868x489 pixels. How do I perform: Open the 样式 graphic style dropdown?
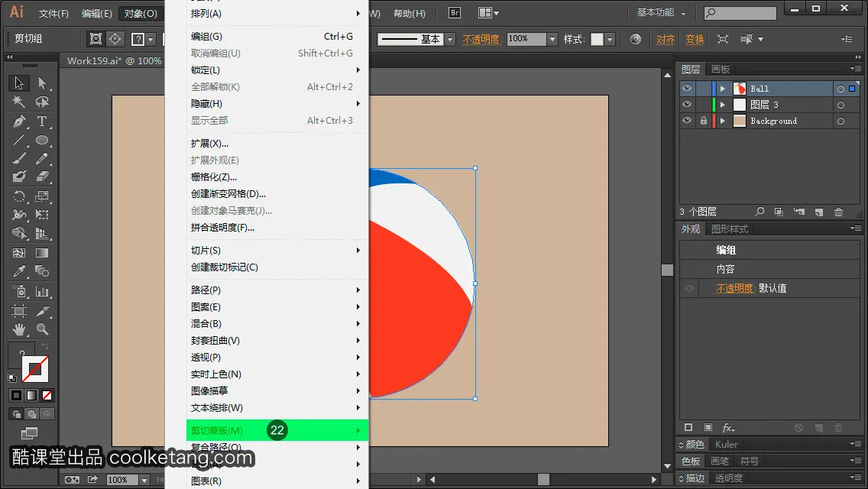click(x=610, y=39)
